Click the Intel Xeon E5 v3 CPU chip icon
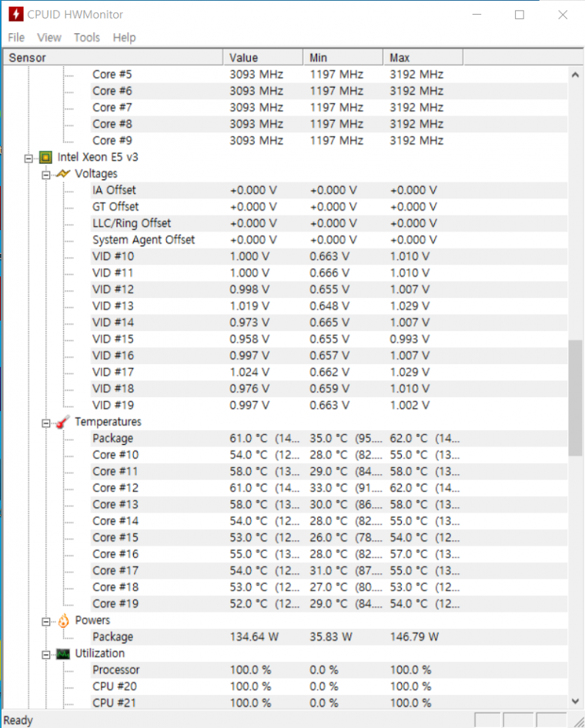 pos(45,158)
